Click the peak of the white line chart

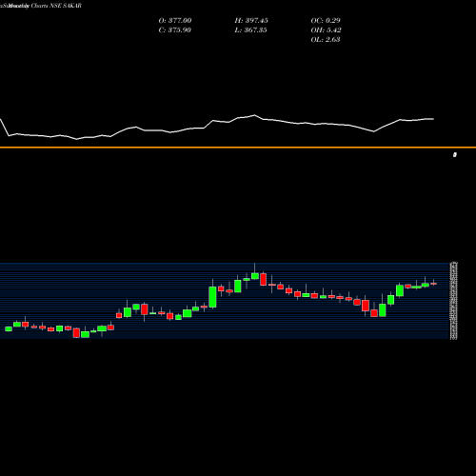(254, 115)
